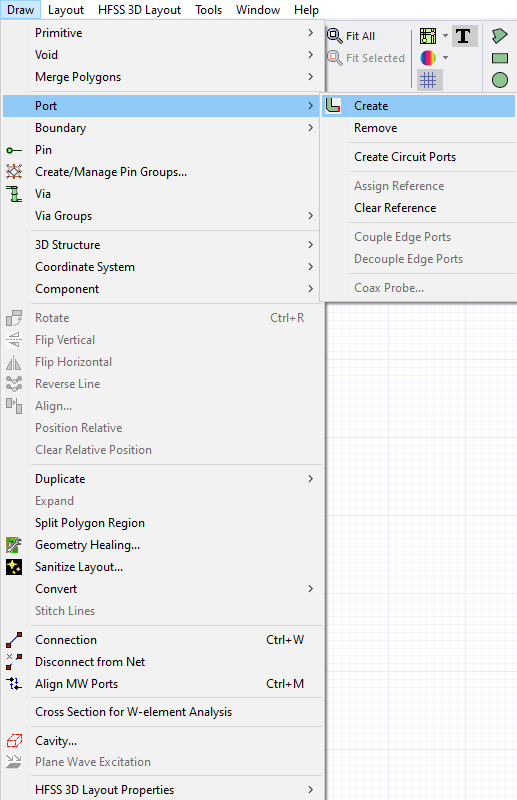Viewport: 517px width, 800px height.
Task: Click the Flip Vertical icon
Action: click(x=14, y=340)
